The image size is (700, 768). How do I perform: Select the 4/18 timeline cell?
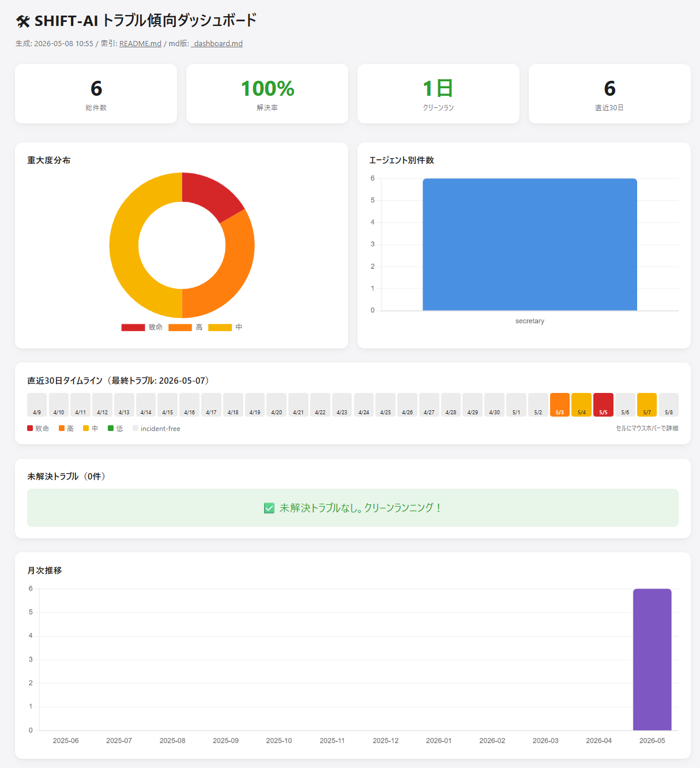pos(233,404)
